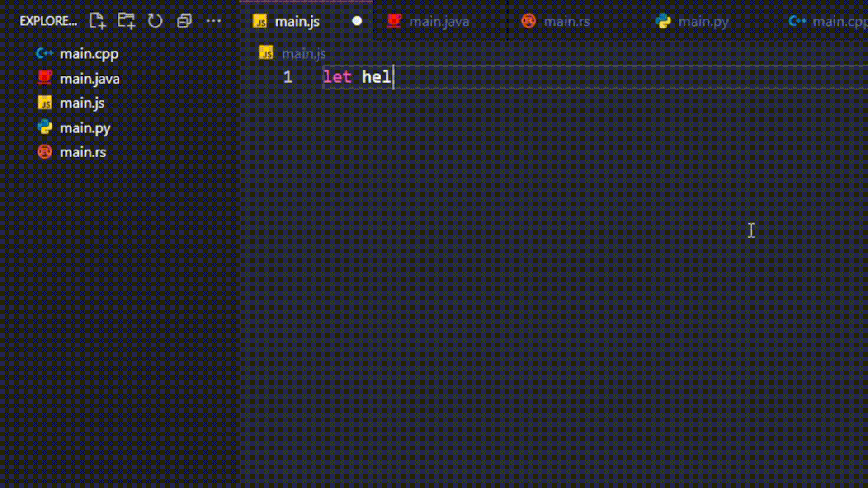Click line number 1 in the editor
Image resolution: width=868 pixels, height=488 pixels.
point(288,77)
